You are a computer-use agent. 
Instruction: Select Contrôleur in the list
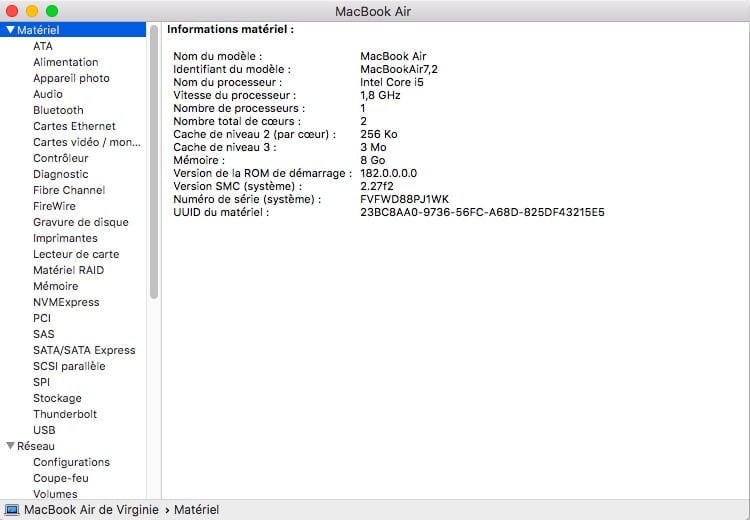tap(61, 158)
